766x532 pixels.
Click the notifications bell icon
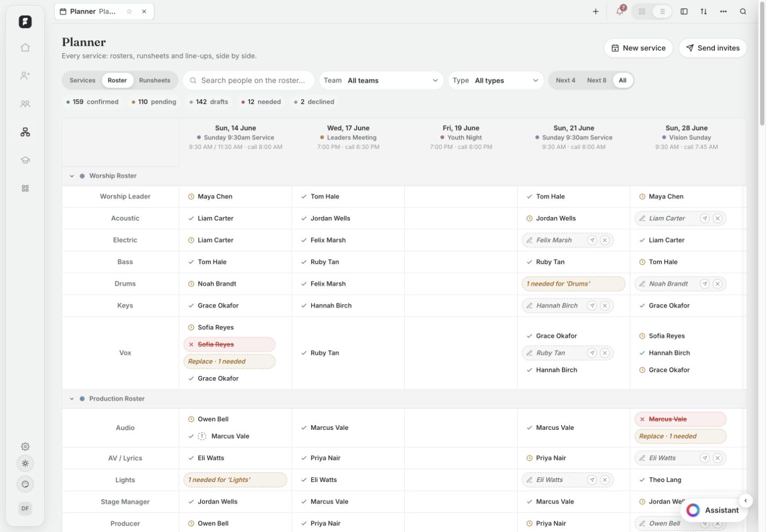point(620,11)
